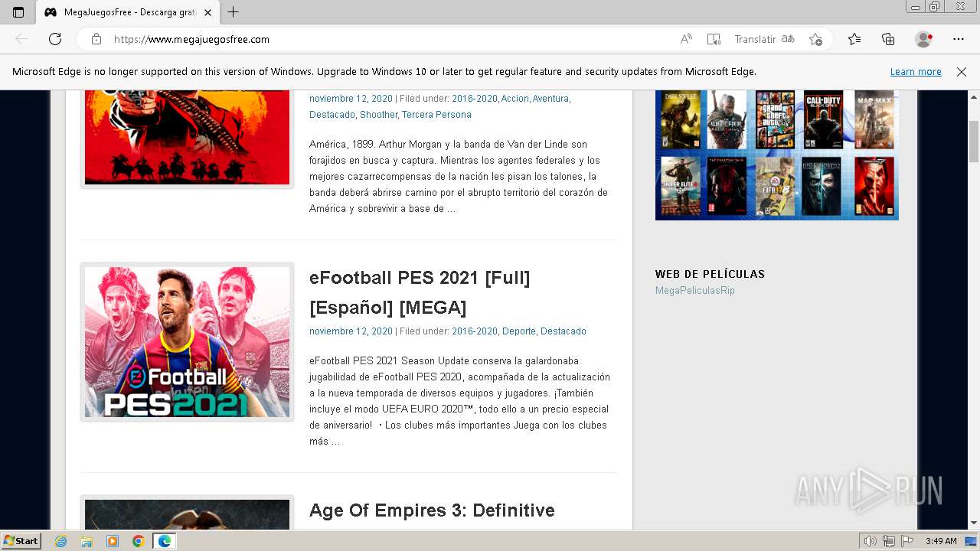This screenshot has height=551, width=980.
Task: Refresh the page
Action: 55,39
